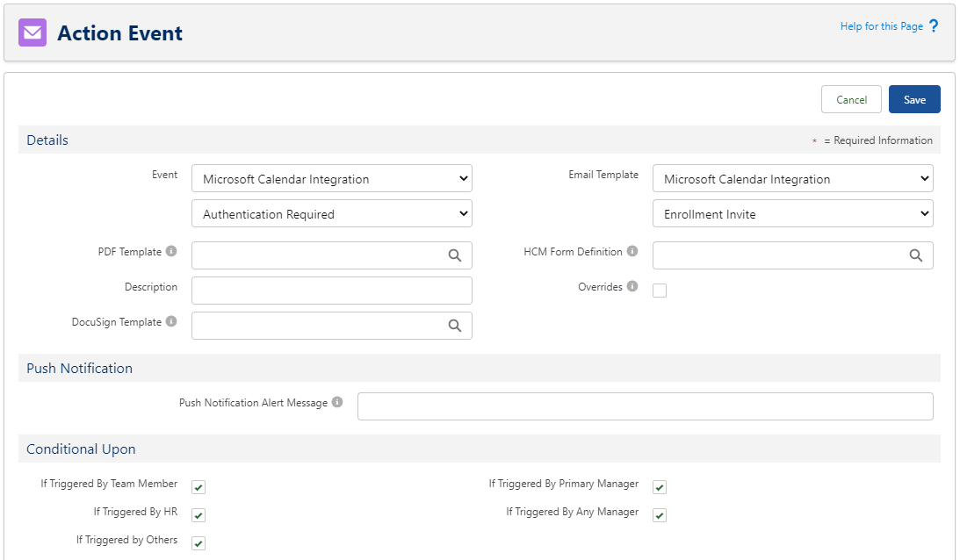The image size is (960, 560).
Task: Open the Enrollment Invite dropdown
Action: coord(792,214)
